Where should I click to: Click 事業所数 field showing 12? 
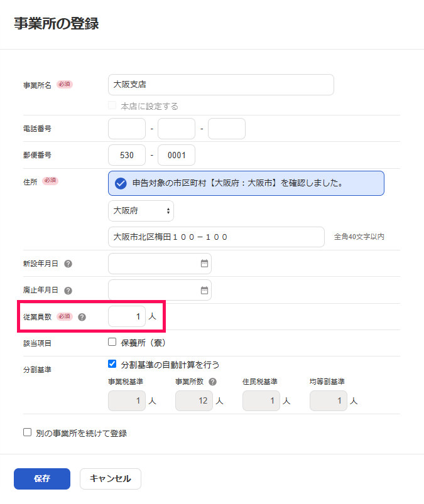pos(194,401)
